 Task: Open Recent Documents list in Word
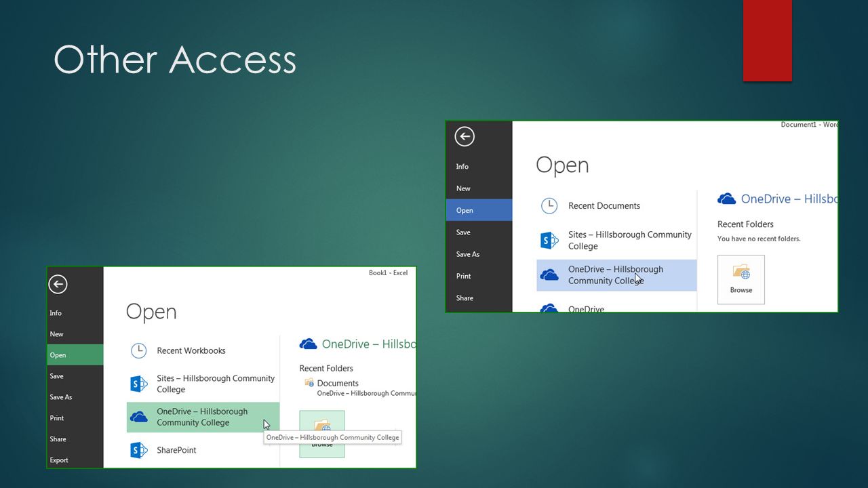616,206
